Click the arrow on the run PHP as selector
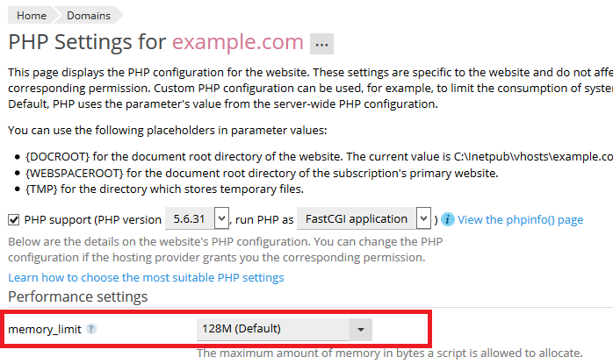 [424, 218]
